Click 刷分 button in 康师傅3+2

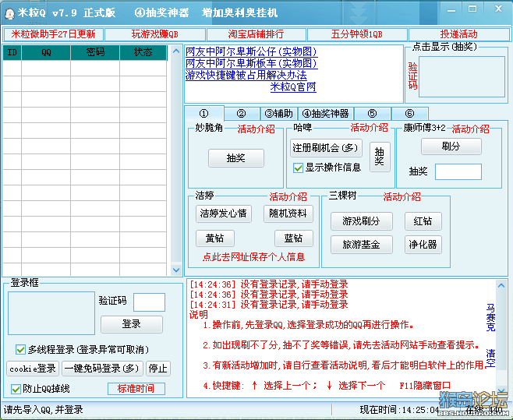pyautogui.click(x=451, y=146)
